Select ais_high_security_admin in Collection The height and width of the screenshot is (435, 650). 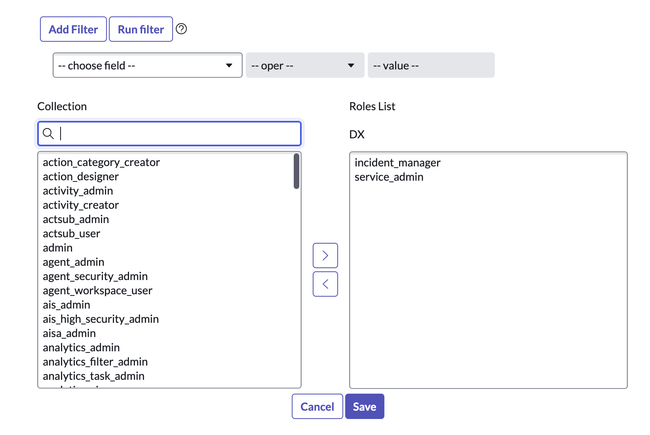tap(100, 319)
